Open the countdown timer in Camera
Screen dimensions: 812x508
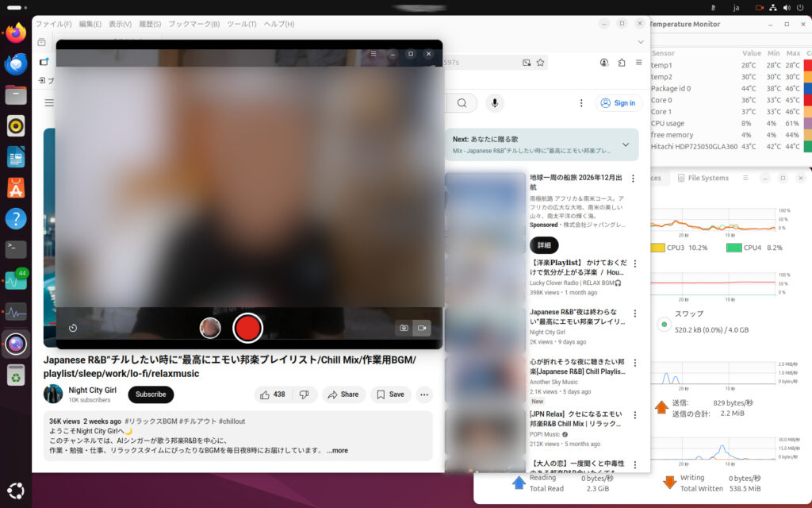(x=73, y=328)
